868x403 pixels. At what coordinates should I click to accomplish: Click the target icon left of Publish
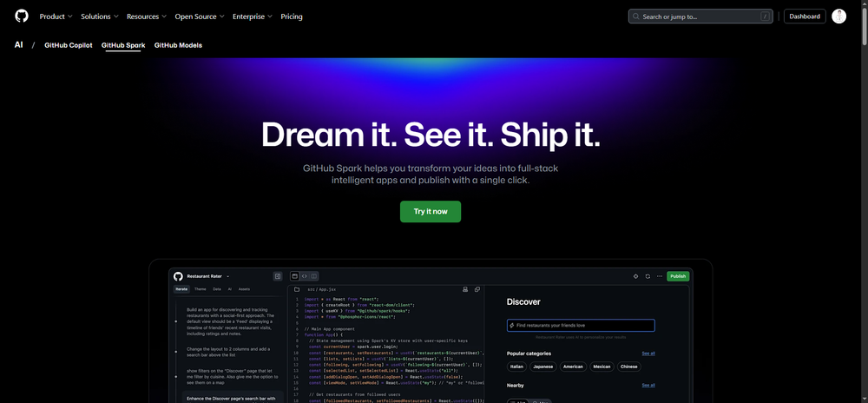[x=635, y=276]
